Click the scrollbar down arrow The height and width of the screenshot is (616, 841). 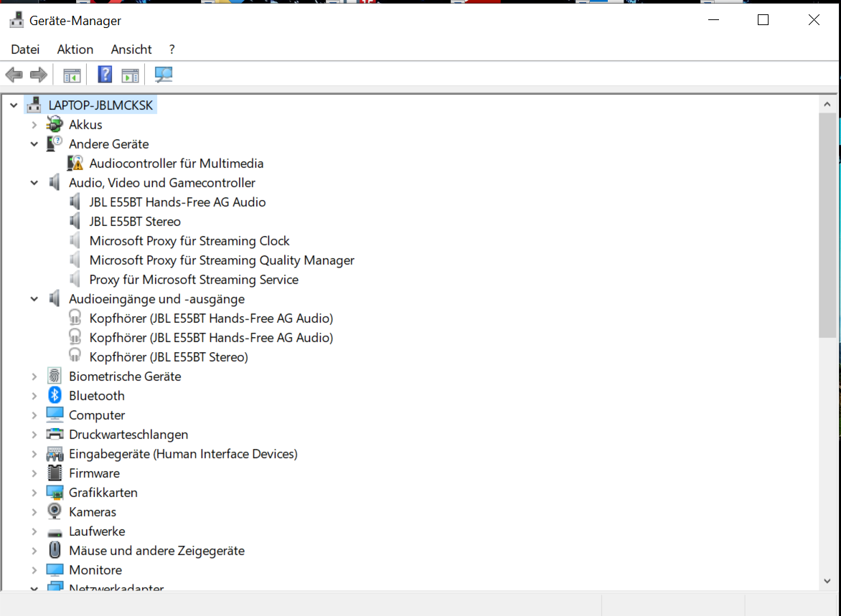pyautogui.click(x=827, y=581)
